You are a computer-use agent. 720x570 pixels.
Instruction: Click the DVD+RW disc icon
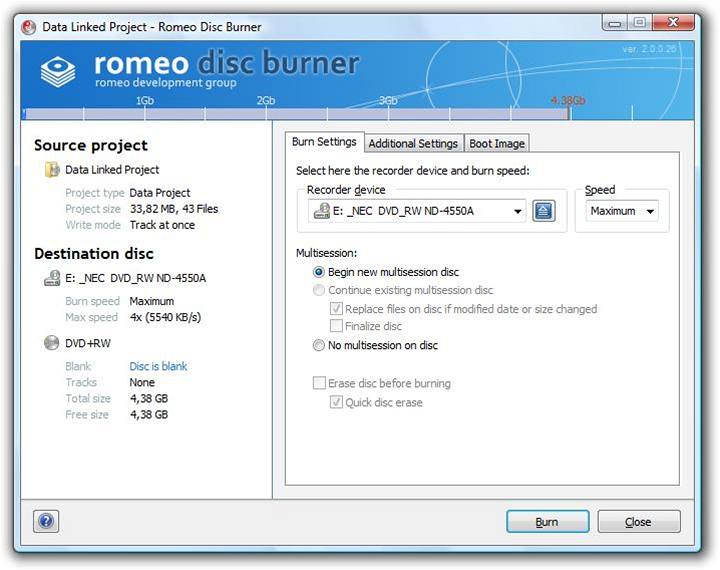coord(51,343)
